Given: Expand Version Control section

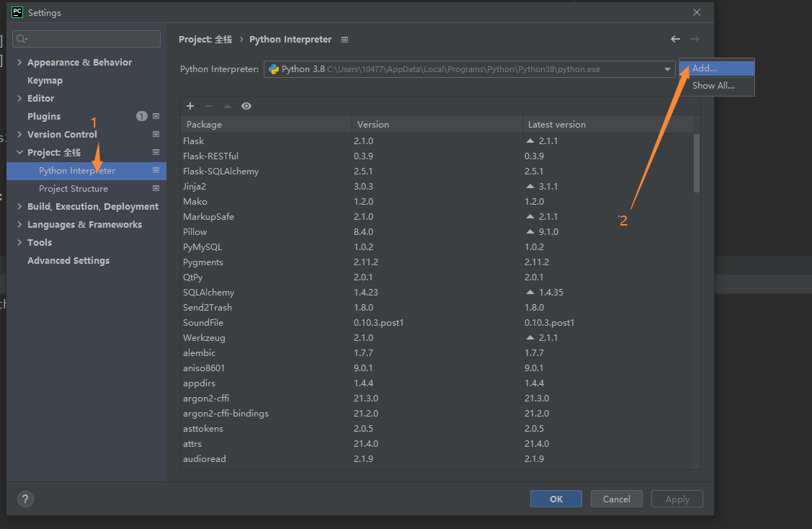Looking at the screenshot, I should pos(19,134).
